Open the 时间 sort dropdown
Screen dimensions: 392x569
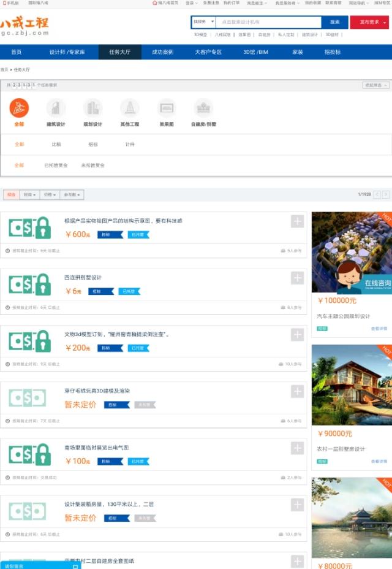point(30,195)
